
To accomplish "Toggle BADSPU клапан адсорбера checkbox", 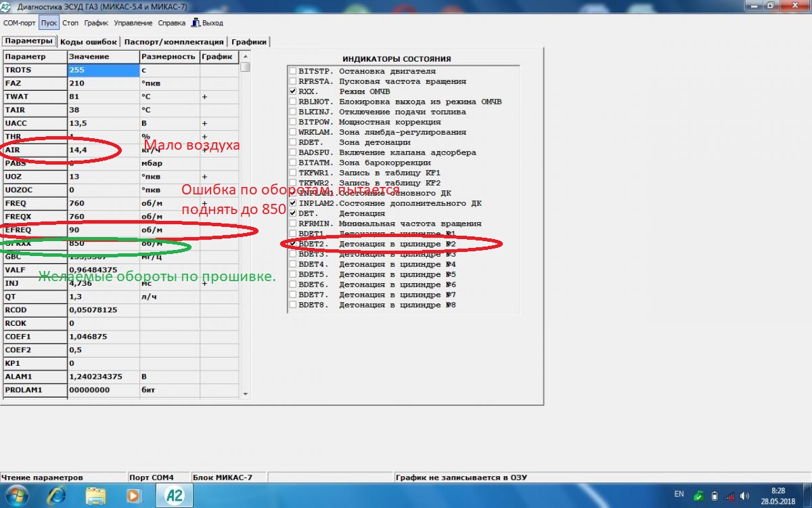I will (292, 152).
